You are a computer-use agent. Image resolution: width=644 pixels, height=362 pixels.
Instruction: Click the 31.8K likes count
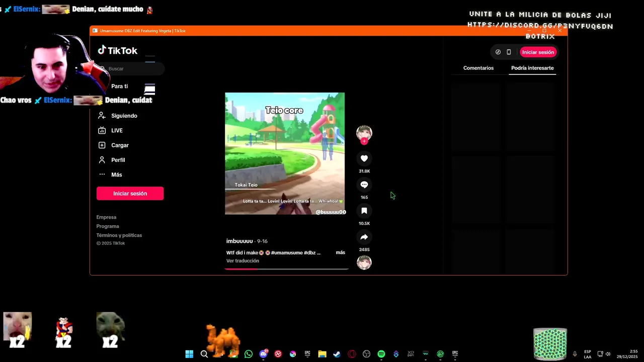(x=364, y=171)
